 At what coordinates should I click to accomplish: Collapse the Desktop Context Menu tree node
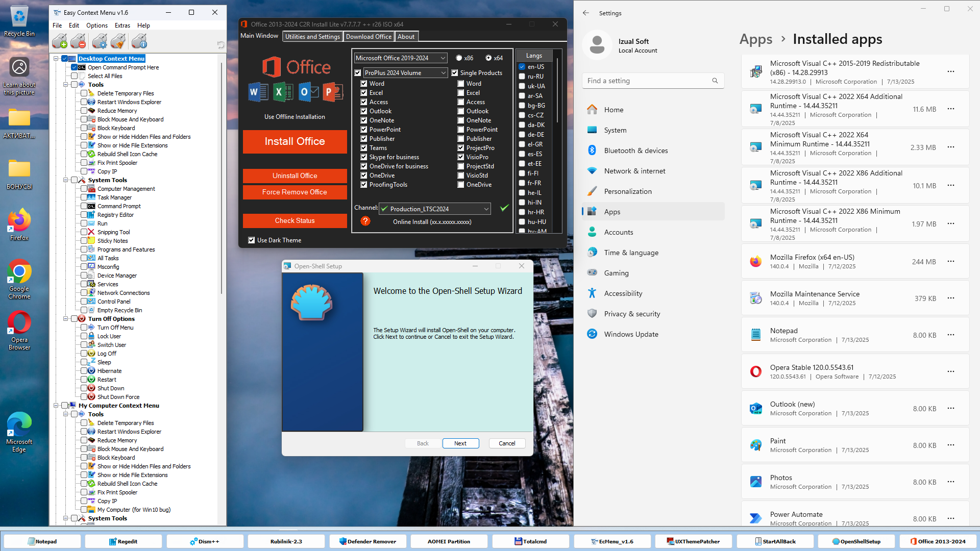coord(56,59)
